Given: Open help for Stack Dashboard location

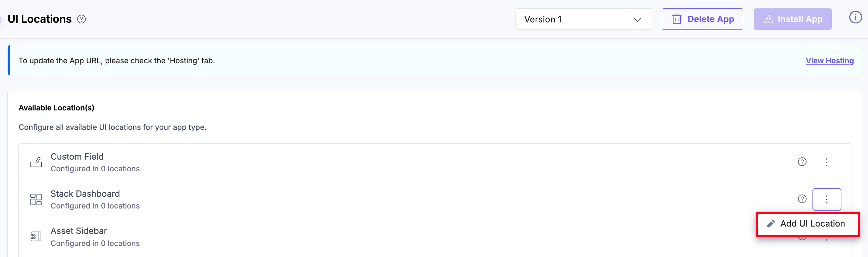Looking at the screenshot, I should 802,199.
